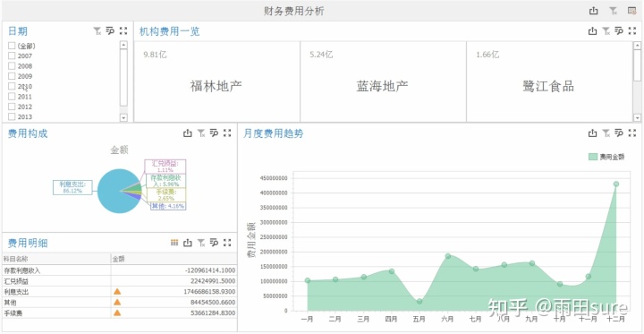Click the date list scroll-up arrow
The width and height of the screenshot is (644, 334).
[123, 45]
